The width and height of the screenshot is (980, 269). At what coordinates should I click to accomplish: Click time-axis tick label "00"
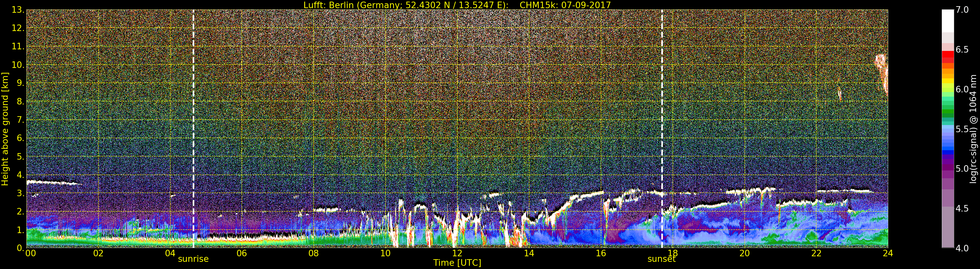pyautogui.click(x=30, y=253)
